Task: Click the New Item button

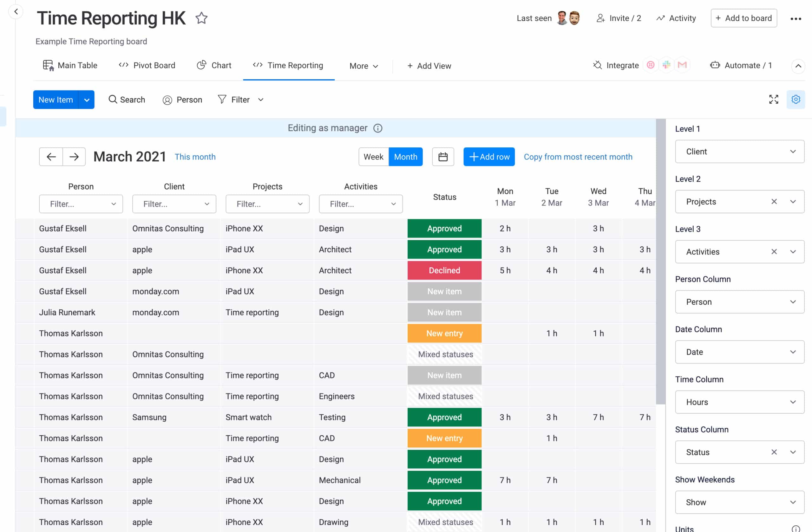Action: pyautogui.click(x=56, y=100)
